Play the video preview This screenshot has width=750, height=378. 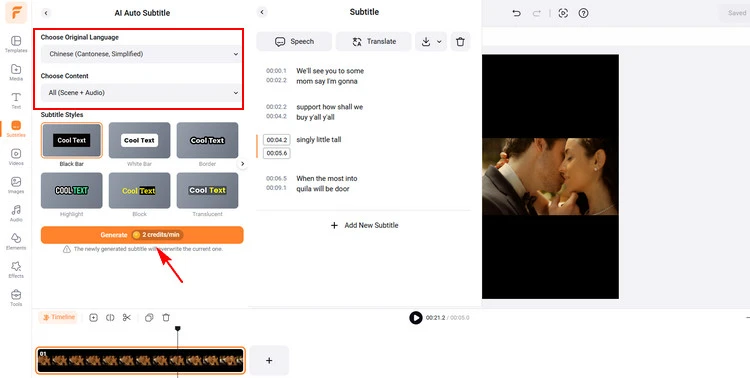(x=416, y=317)
